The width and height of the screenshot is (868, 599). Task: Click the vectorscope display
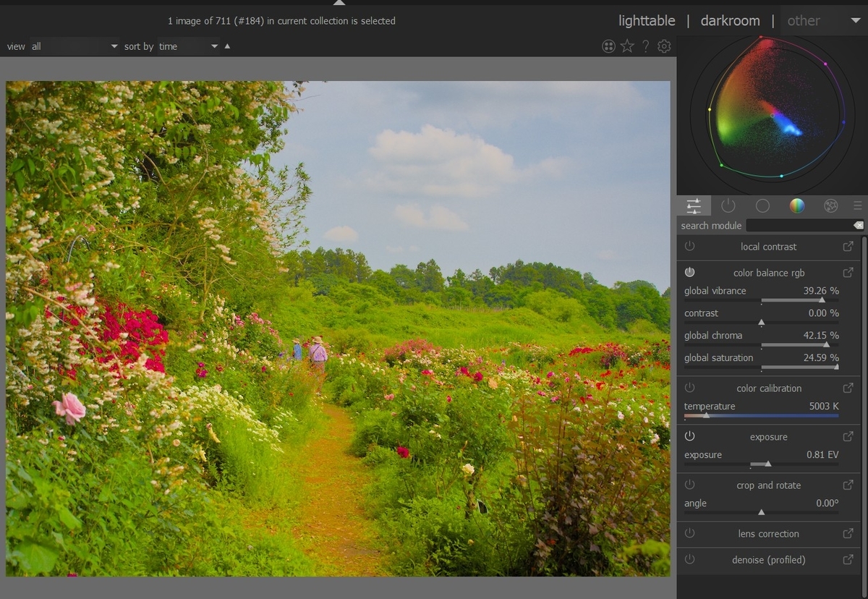coord(773,114)
